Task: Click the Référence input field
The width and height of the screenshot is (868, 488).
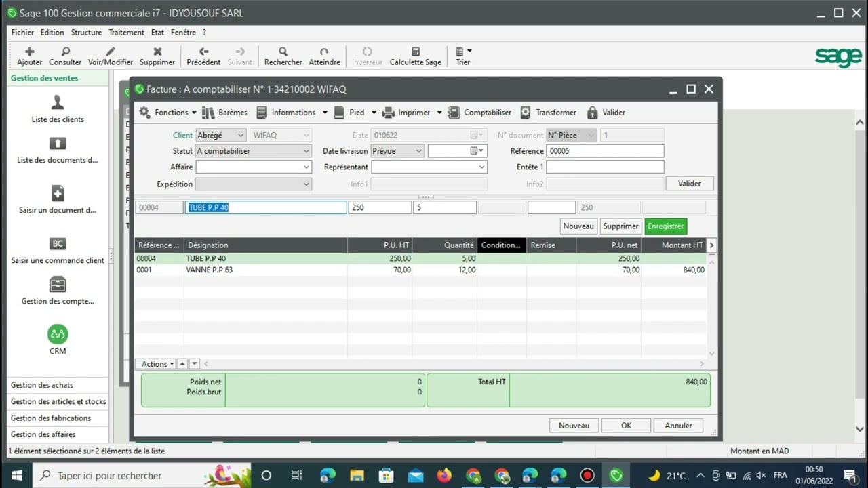Action: click(x=605, y=151)
